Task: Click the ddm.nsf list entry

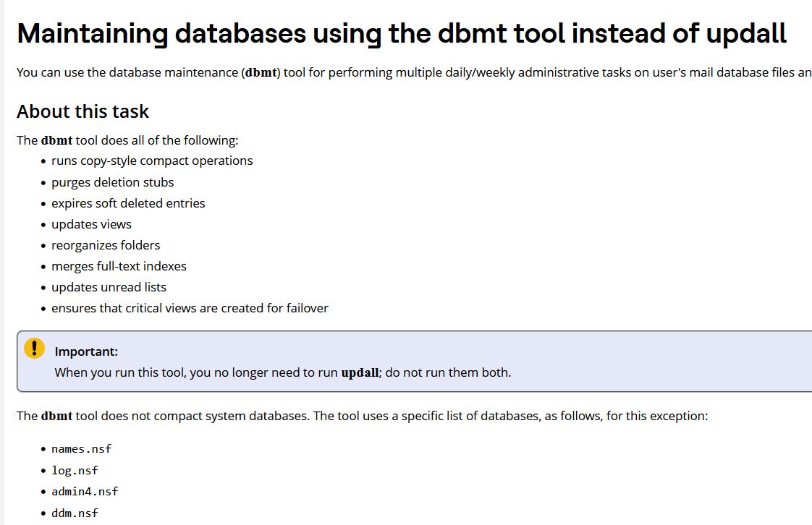Action: pyautogui.click(x=75, y=513)
